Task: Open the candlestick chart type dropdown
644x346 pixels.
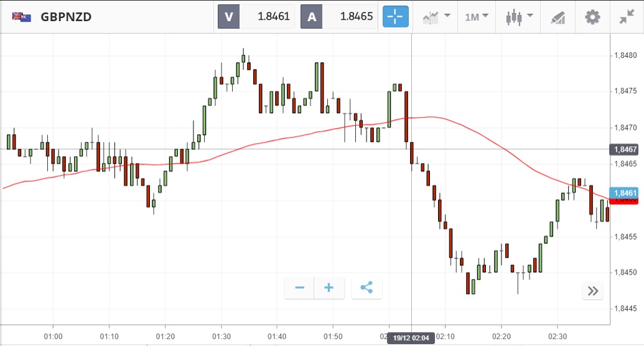Action: (520, 17)
